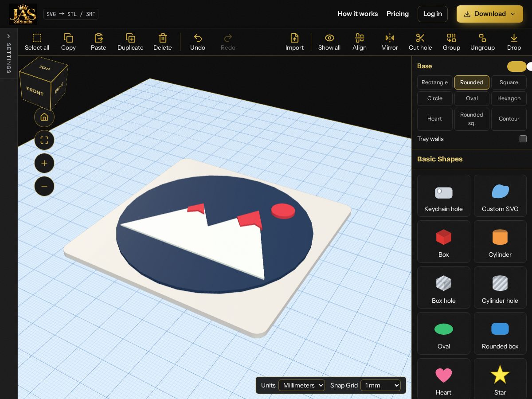Toggle the Base switch off
This screenshot has width=532, height=399.
click(x=517, y=66)
